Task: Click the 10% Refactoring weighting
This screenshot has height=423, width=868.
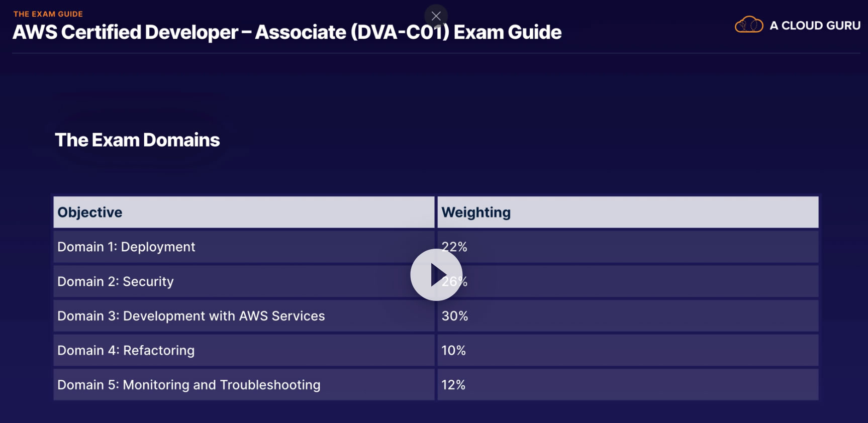Action: (x=453, y=351)
